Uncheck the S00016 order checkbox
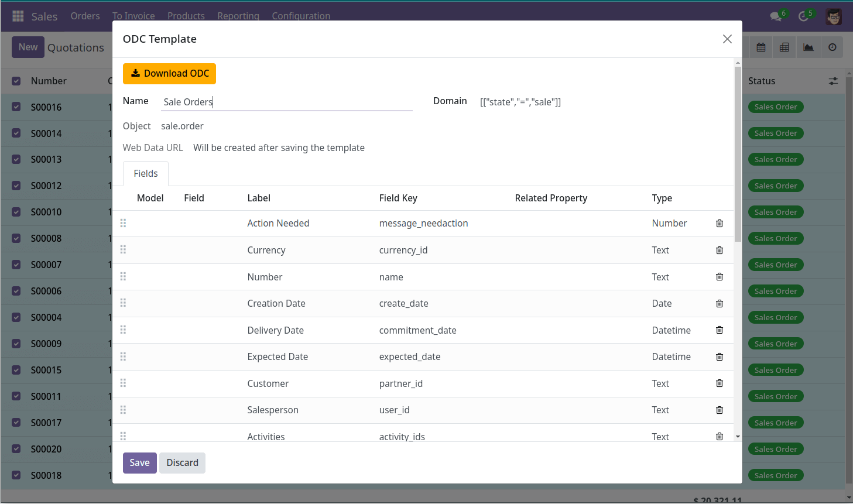This screenshot has height=504, width=853. click(16, 107)
